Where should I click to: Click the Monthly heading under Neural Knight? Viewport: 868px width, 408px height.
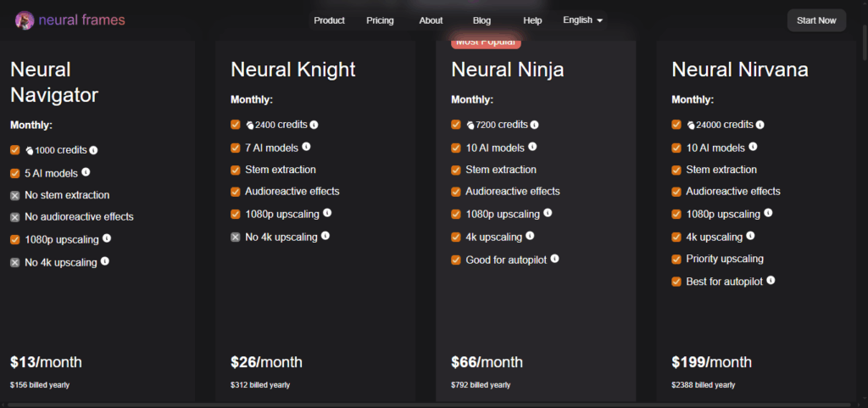[x=252, y=100]
